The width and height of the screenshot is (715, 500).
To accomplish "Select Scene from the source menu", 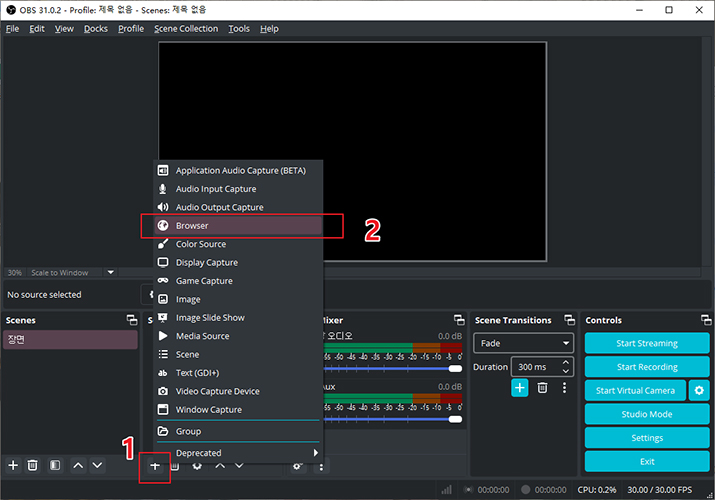I will point(238,354).
